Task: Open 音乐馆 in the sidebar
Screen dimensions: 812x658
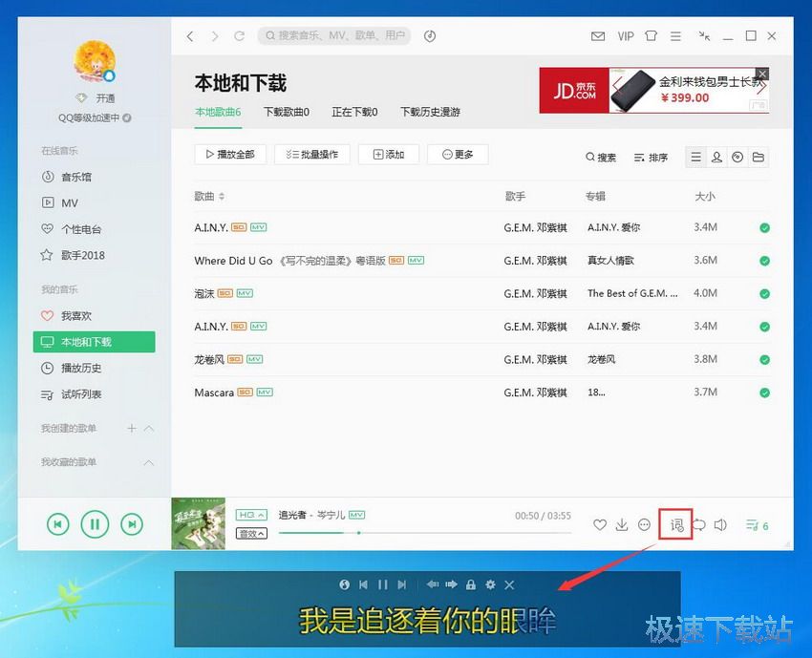Action: coord(76,177)
